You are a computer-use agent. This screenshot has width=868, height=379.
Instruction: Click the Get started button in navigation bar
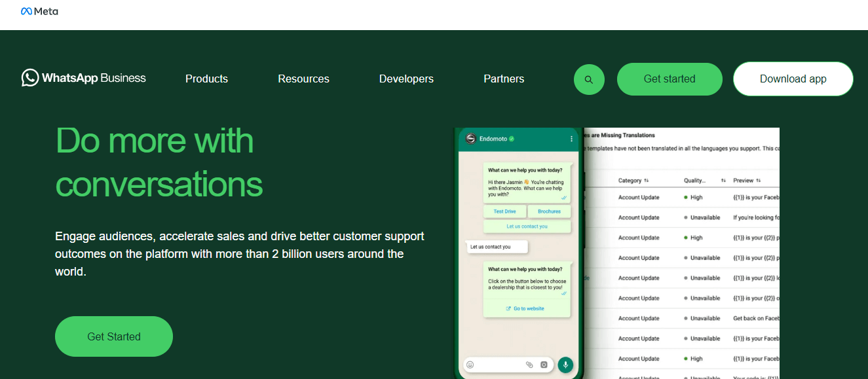(670, 79)
